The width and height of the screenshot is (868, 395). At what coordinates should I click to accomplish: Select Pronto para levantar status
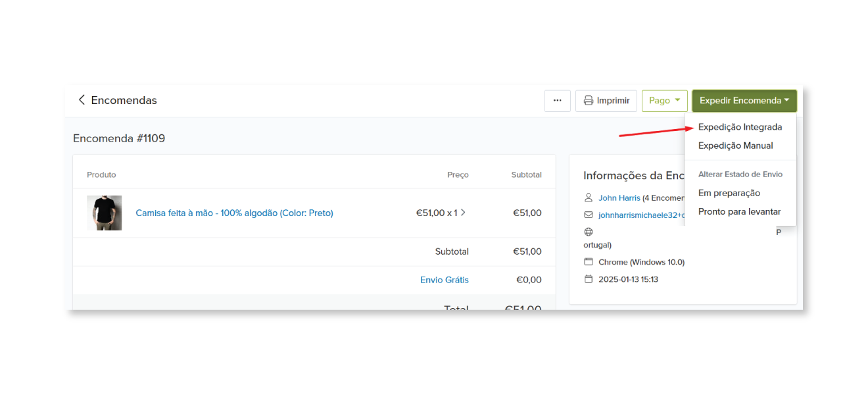click(740, 211)
